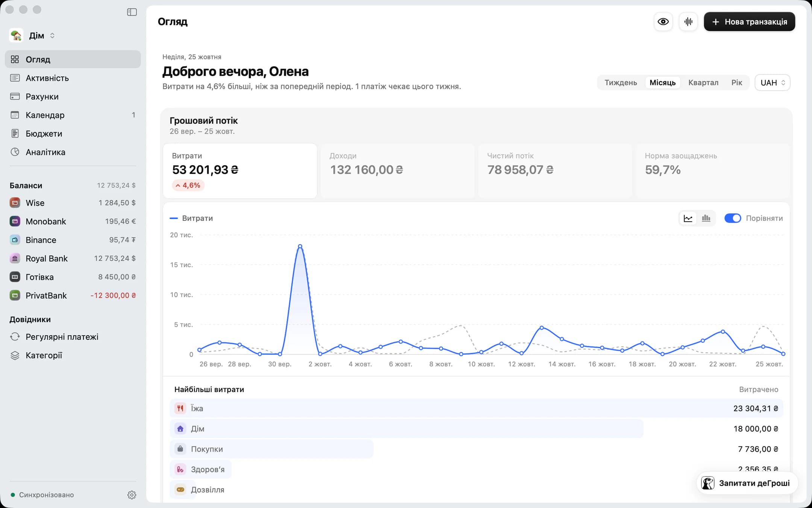The height and width of the screenshot is (508, 812).
Task: Open the PrivatBank account icon
Action: click(15, 295)
